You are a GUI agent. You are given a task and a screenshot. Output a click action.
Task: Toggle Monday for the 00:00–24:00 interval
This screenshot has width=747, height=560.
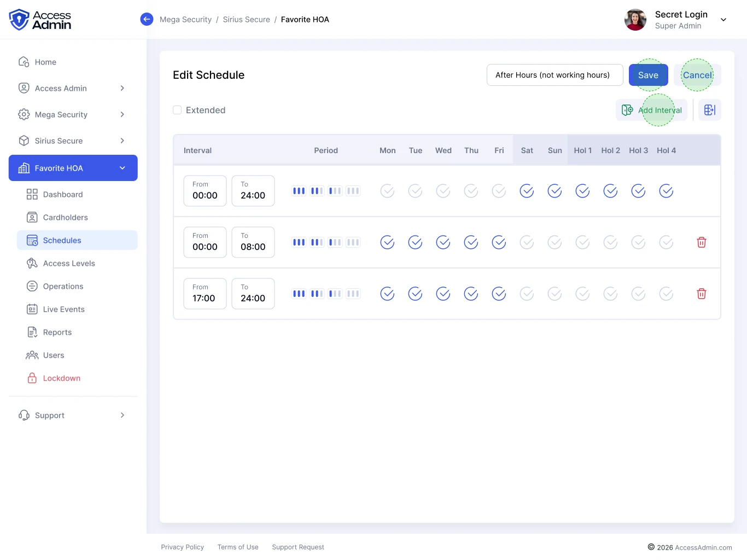pos(388,191)
